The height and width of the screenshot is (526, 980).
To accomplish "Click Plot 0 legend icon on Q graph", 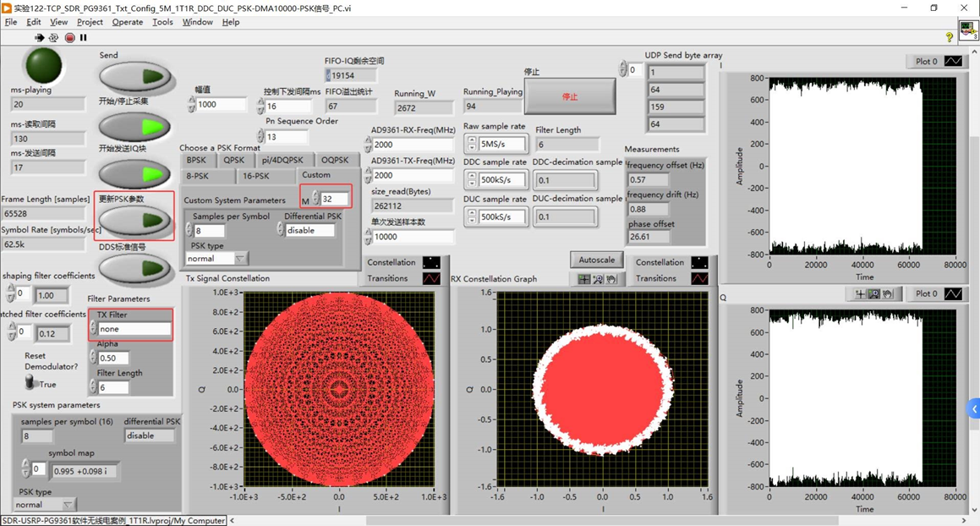I will (x=953, y=294).
